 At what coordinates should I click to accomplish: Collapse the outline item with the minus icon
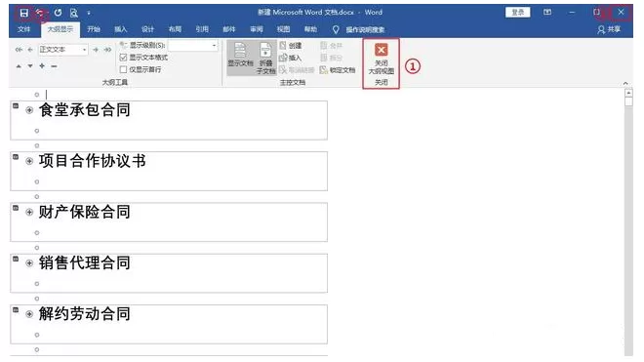(55, 65)
